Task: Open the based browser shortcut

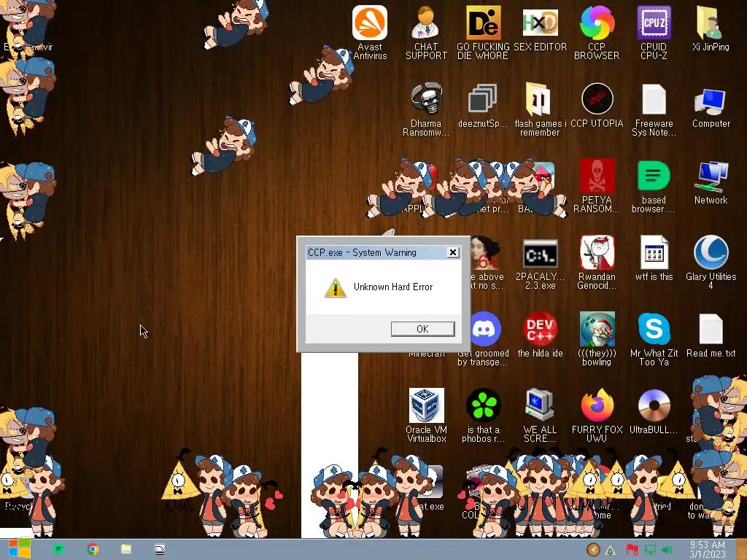Action: click(x=654, y=186)
